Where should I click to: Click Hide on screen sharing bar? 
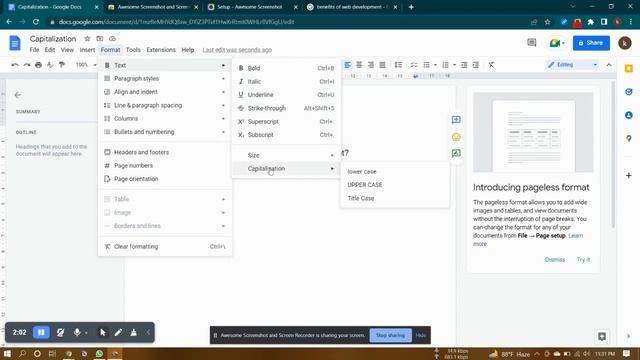click(420, 335)
